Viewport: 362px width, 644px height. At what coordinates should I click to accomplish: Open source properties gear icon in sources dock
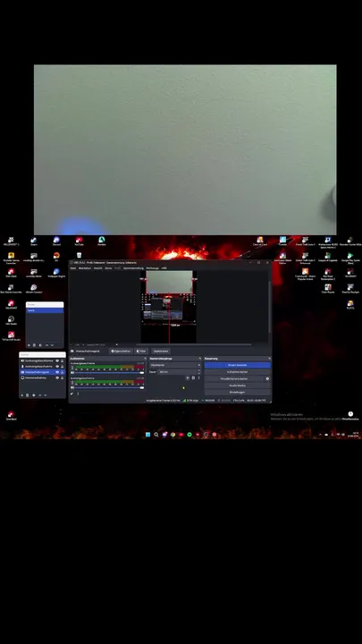click(34, 395)
